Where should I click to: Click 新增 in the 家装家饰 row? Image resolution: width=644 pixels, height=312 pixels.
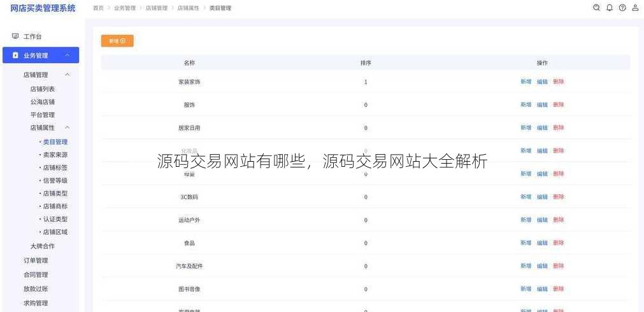[526, 82]
